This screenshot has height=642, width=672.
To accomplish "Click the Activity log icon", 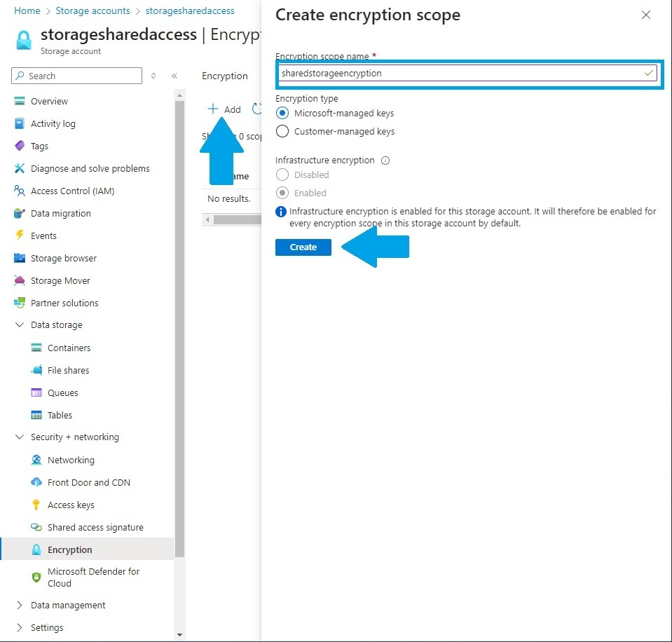I will pyautogui.click(x=20, y=123).
